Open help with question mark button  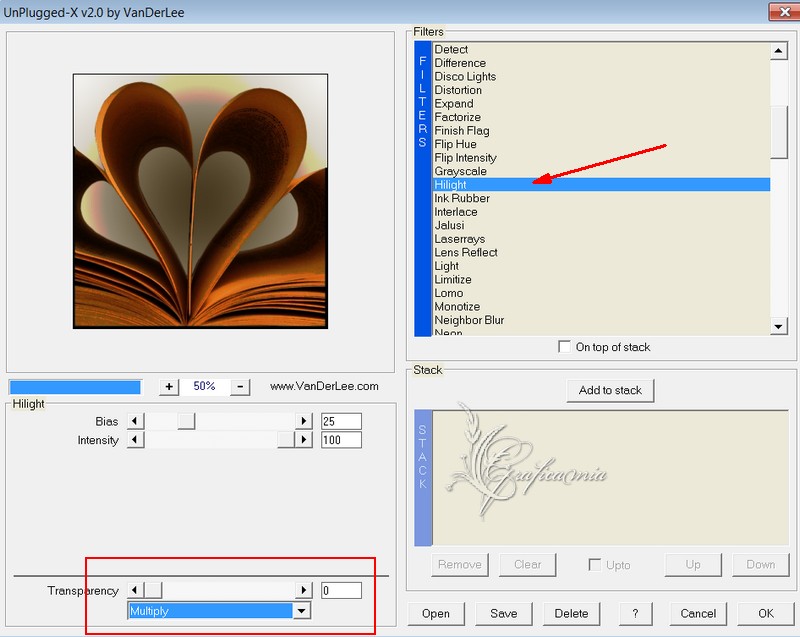point(635,614)
